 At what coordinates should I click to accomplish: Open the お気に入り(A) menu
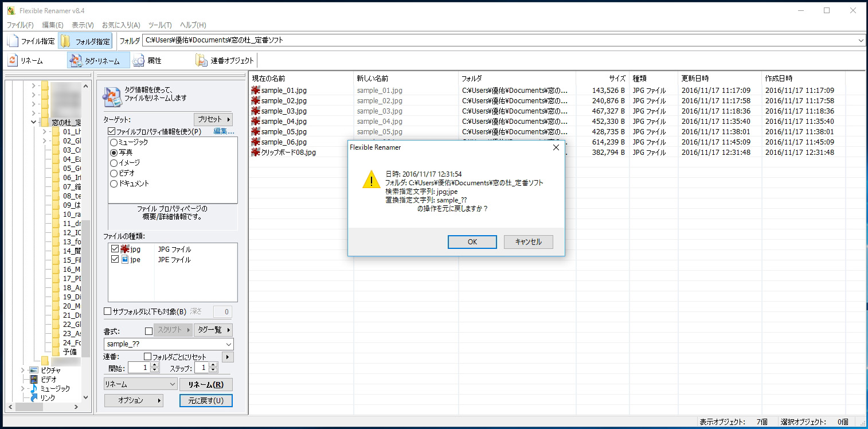[x=121, y=25]
